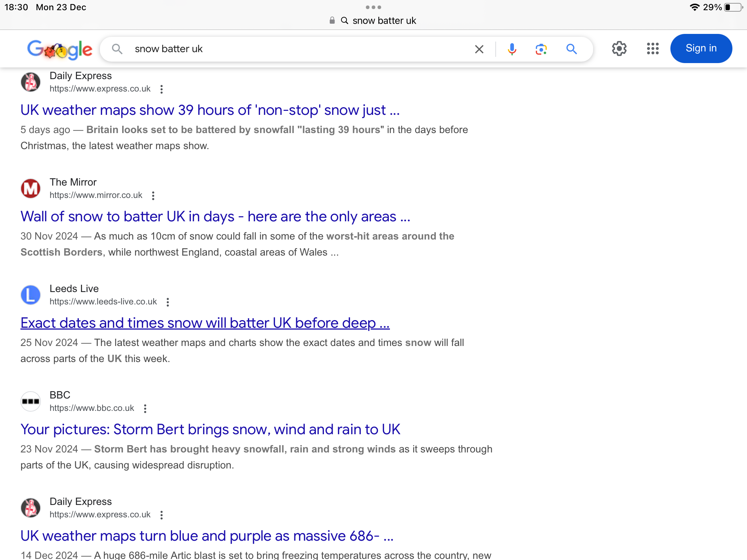Click 'BBC' site name
Viewport: 747px width, 560px height.
[x=60, y=395]
